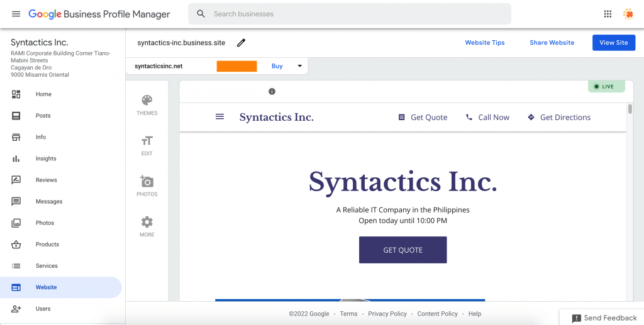Click Send Feedback button
This screenshot has width=644, height=325.
tap(604, 318)
